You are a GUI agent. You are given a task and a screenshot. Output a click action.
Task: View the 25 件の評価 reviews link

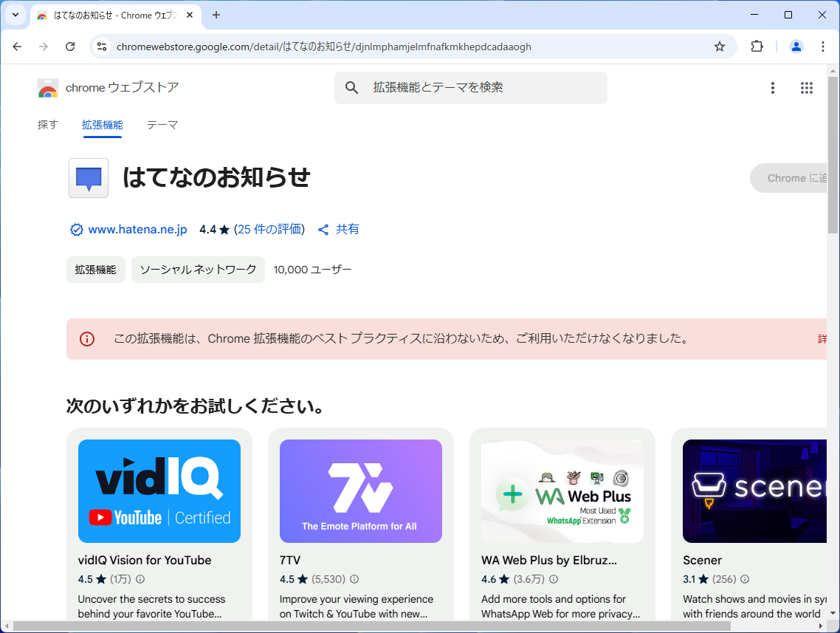(269, 229)
